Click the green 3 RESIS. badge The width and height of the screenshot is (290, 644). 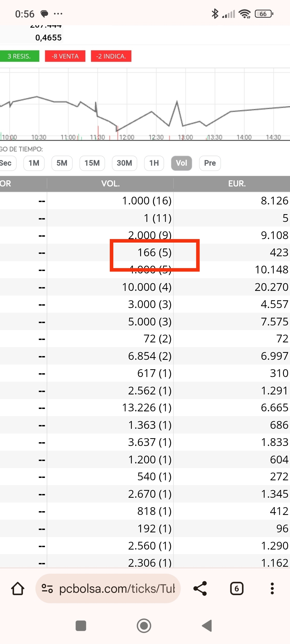(x=19, y=56)
